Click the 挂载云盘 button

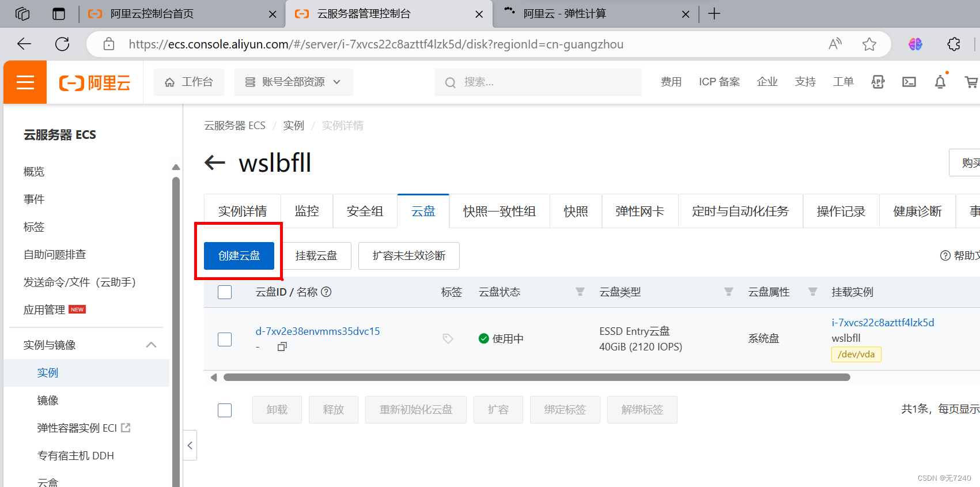coord(316,256)
